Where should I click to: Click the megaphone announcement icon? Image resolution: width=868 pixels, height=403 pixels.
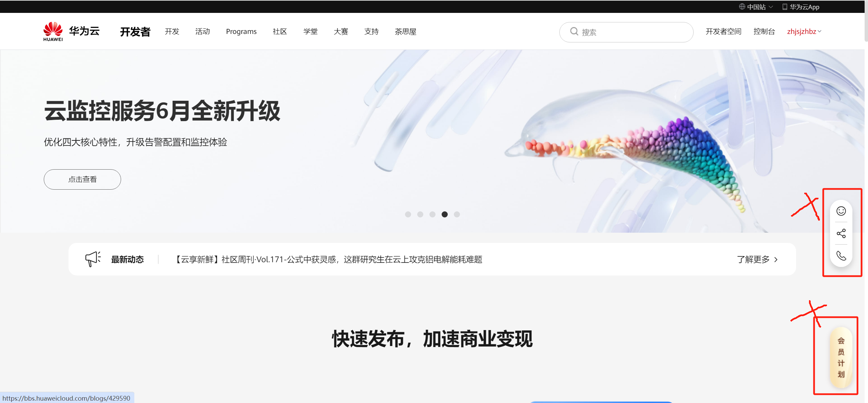point(93,259)
